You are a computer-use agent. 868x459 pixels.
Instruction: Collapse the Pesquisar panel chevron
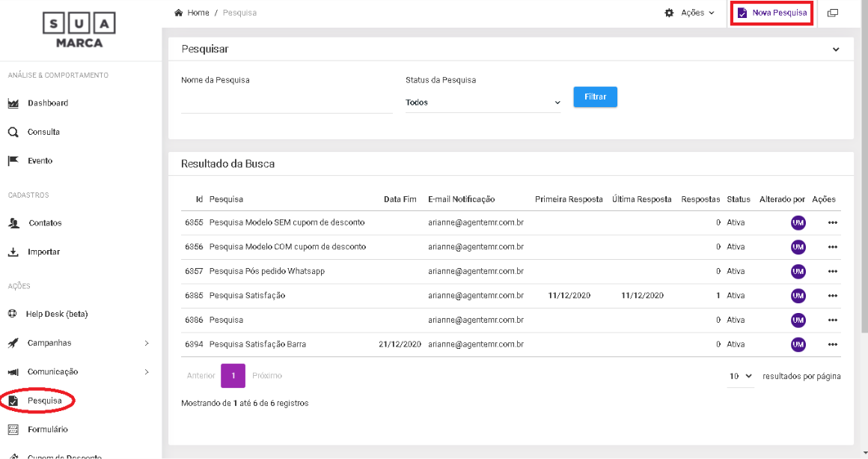click(836, 49)
